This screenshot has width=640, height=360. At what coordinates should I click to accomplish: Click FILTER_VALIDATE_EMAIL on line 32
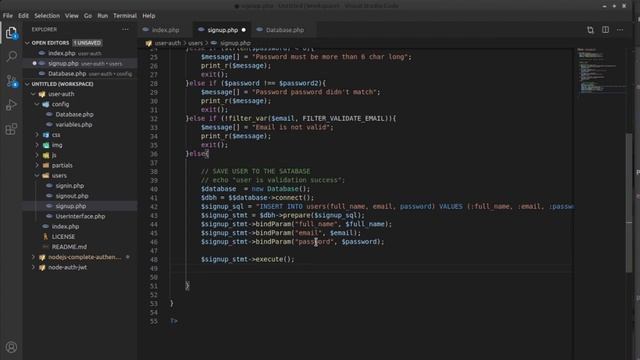click(343, 118)
